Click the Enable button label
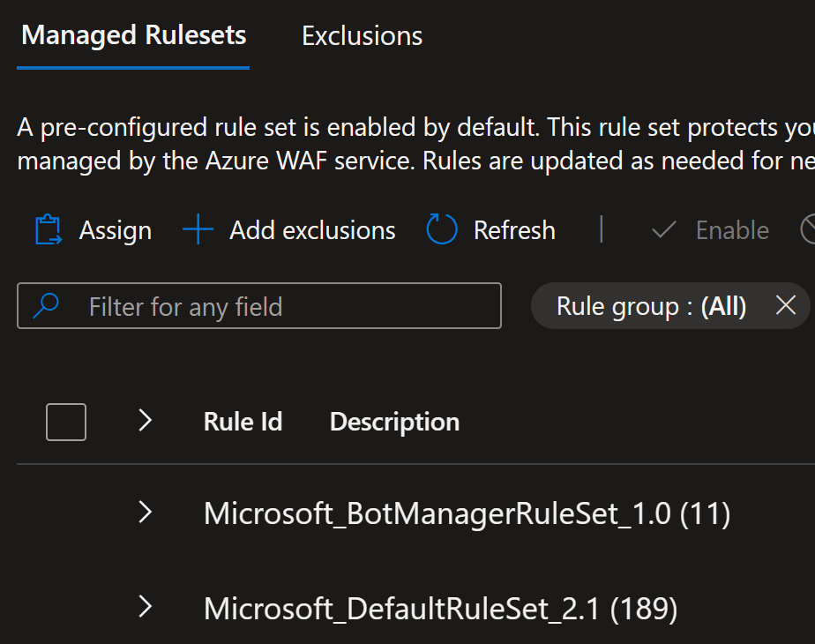This screenshot has height=644, width=815. point(732,230)
